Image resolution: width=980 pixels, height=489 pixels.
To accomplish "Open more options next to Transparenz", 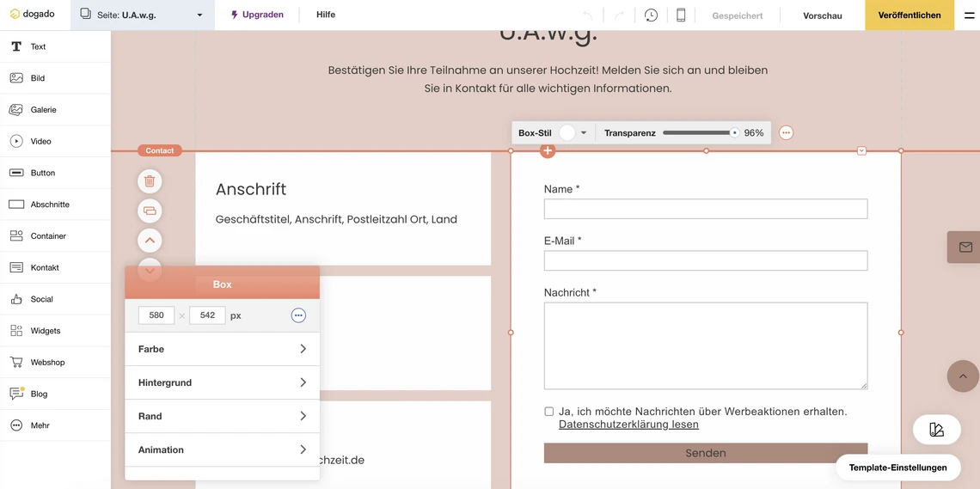I will tap(787, 132).
